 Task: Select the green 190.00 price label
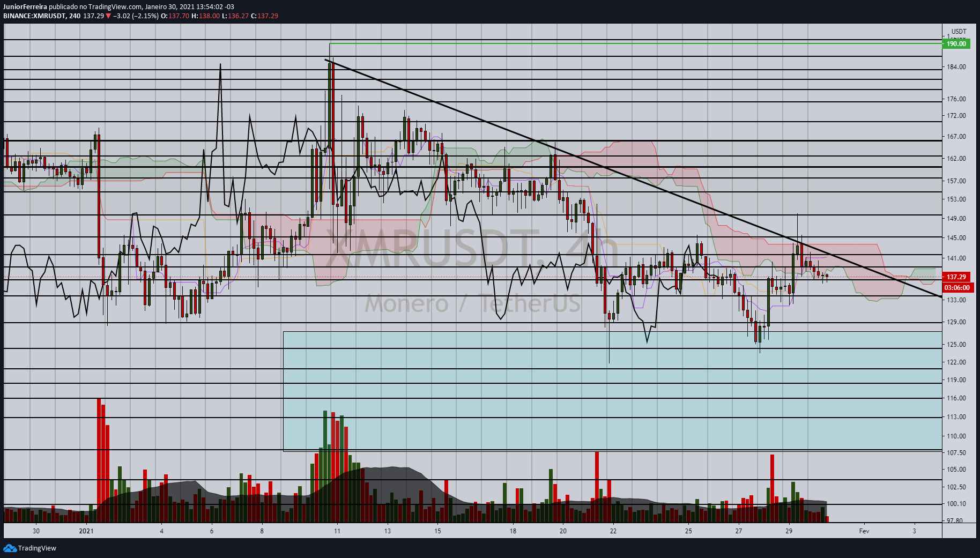[956, 44]
